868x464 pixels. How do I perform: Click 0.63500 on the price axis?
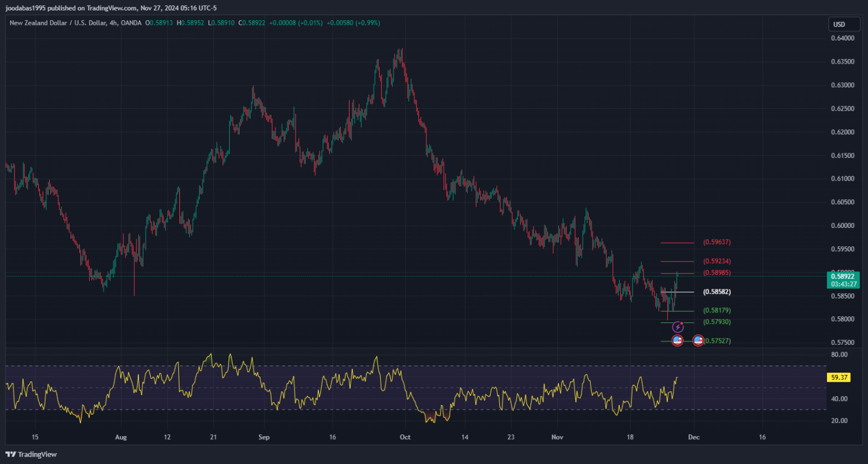click(843, 61)
